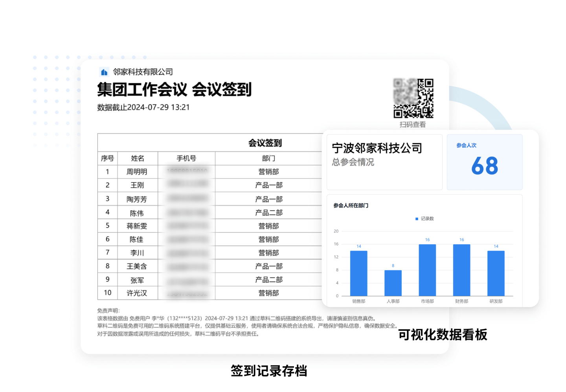Click the blue company logo icon
Screen dimensions: 566x392
pyautogui.click(x=104, y=72)
